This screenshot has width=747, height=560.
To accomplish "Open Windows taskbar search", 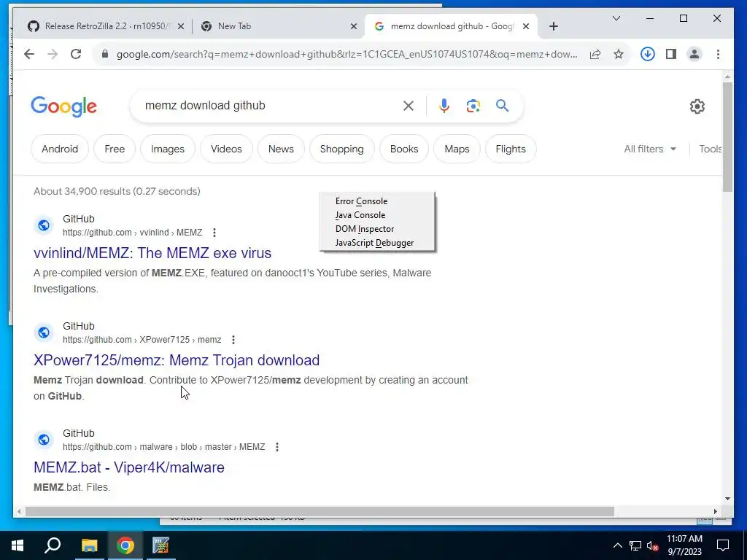I will (53, 545).
